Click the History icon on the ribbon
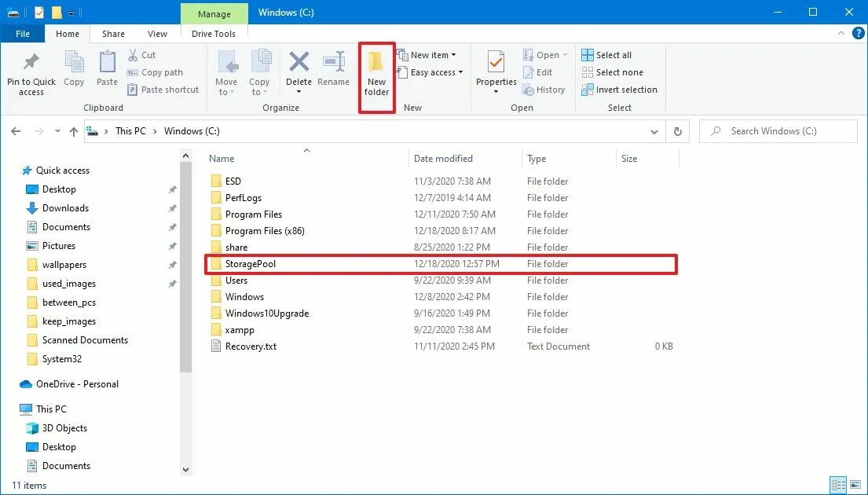Image resolution: width=868 pixels, height=495 pixels. [x=545, y=89]
